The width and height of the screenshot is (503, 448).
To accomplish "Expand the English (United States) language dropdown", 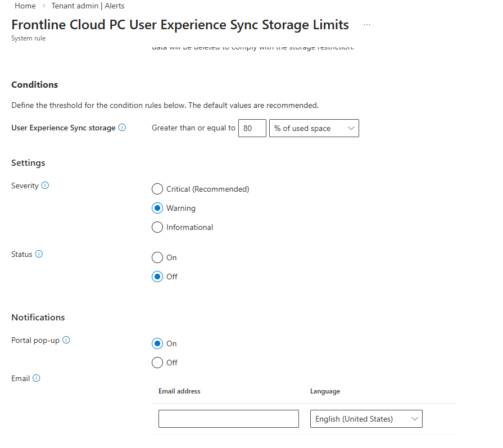I will (x=366, y=419).
